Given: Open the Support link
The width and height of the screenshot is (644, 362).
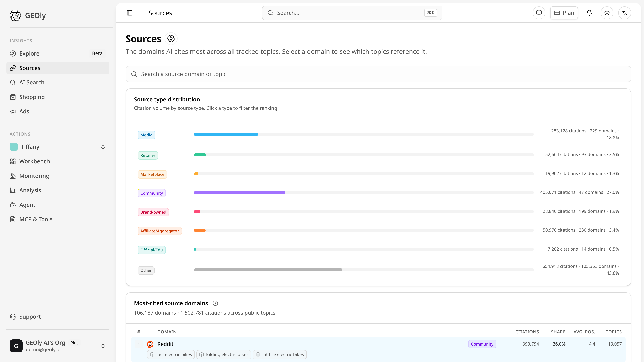Looking at the screenshot, I should coord(58,317).
